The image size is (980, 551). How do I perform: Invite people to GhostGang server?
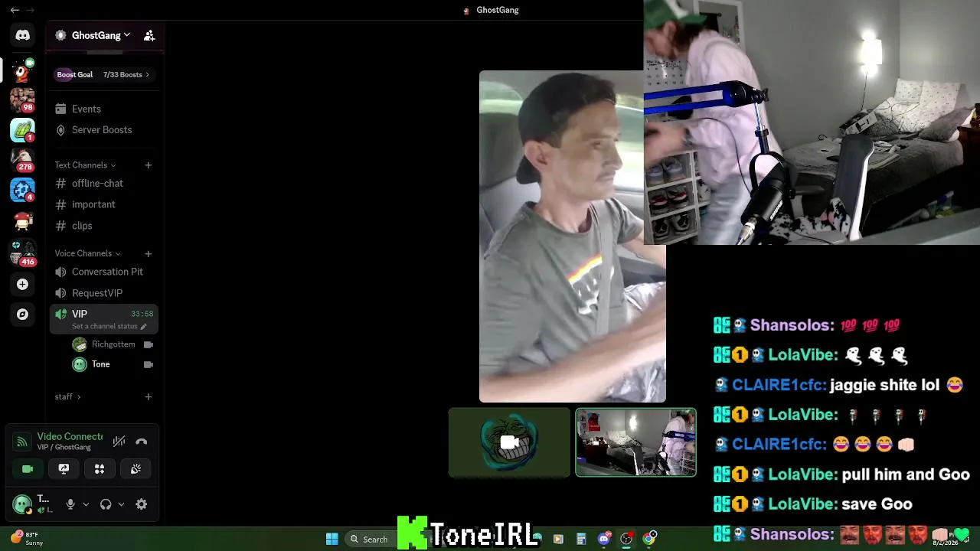149,35
